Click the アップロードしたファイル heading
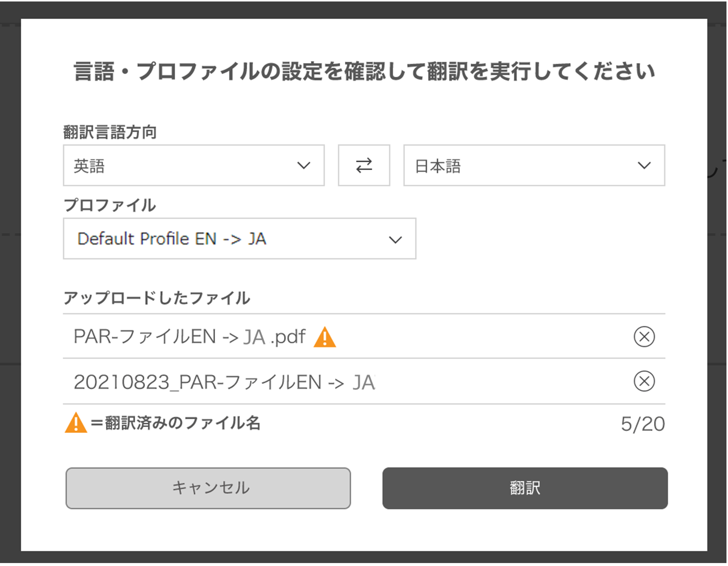The image size is (728, 566). point(157,298)
